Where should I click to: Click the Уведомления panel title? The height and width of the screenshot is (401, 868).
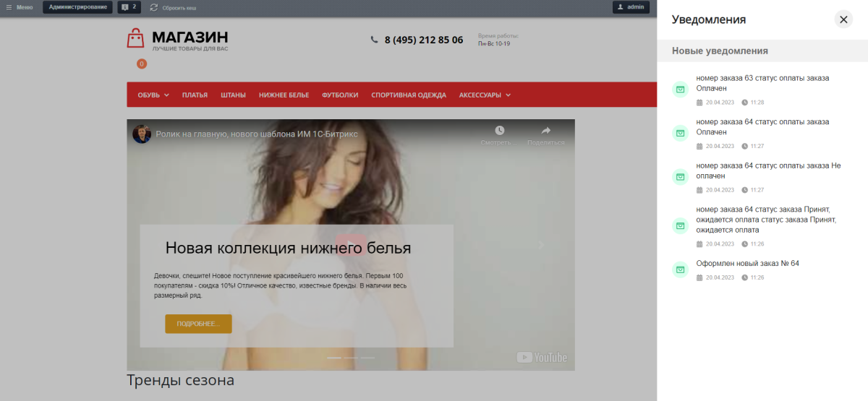[x=709, y=20]
